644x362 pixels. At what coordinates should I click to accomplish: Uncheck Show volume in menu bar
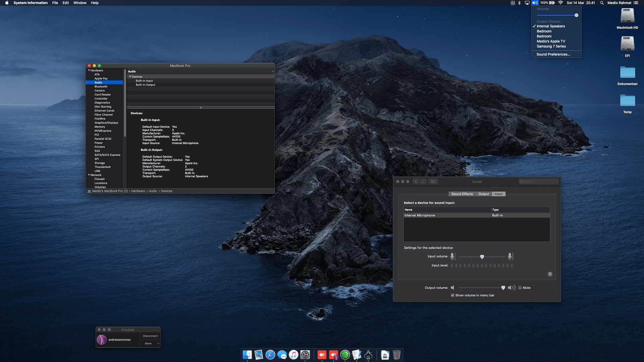(x=452, y=295)
